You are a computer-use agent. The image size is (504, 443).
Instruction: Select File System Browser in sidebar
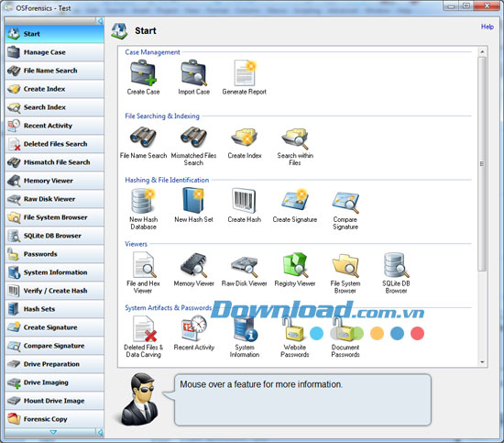click(x=54, y=217)
